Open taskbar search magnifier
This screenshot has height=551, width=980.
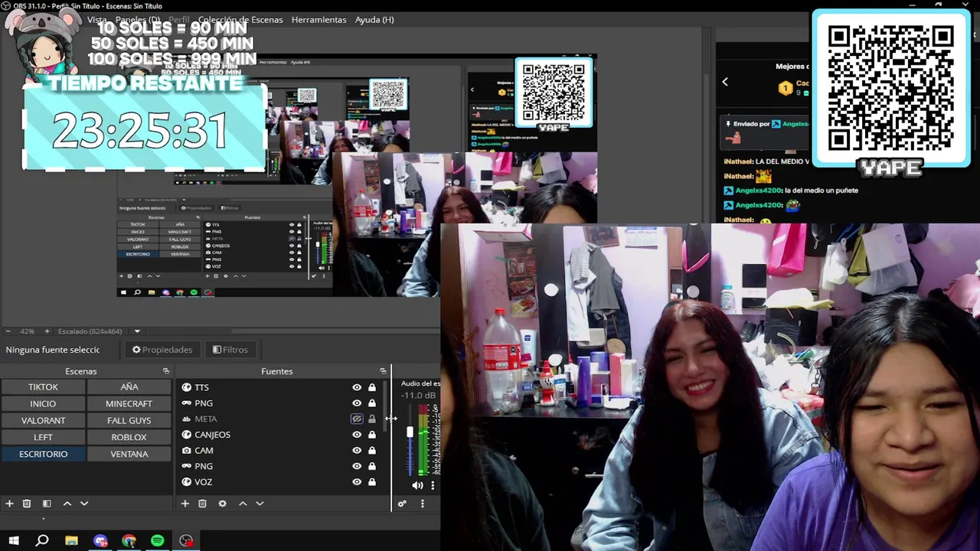click(x=42, y=541)
